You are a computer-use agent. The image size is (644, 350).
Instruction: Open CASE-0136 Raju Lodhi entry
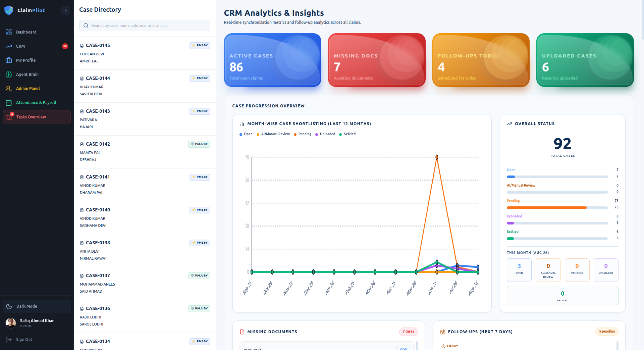coord(145,316)
